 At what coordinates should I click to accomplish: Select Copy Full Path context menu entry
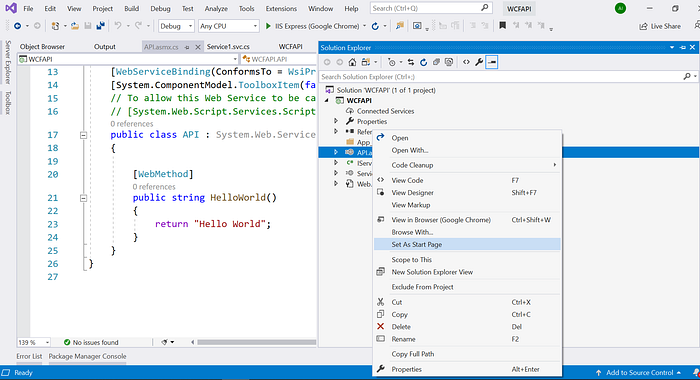tap(467, 354)
